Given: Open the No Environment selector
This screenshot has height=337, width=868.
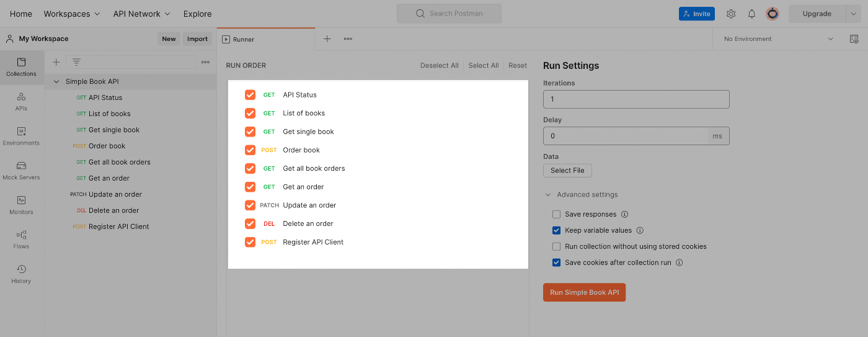Looking at the screenshot, I should click(x=778, y=38).
